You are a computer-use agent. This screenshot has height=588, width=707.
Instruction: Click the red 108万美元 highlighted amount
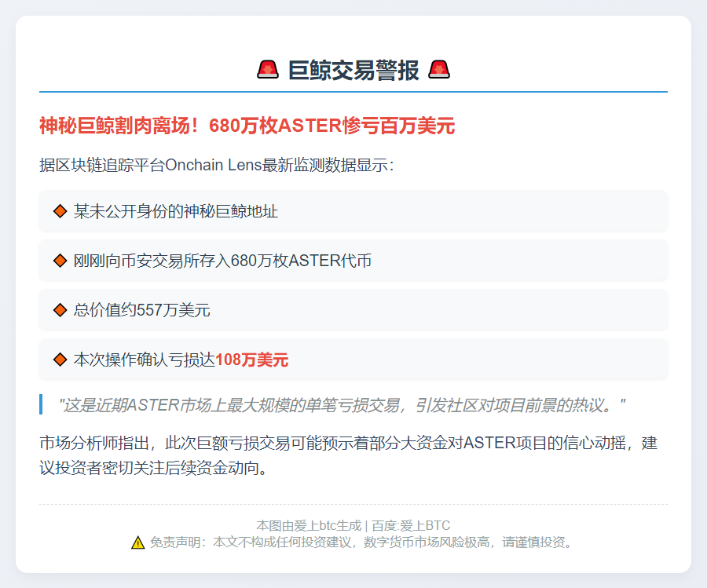tap(251, 360)
